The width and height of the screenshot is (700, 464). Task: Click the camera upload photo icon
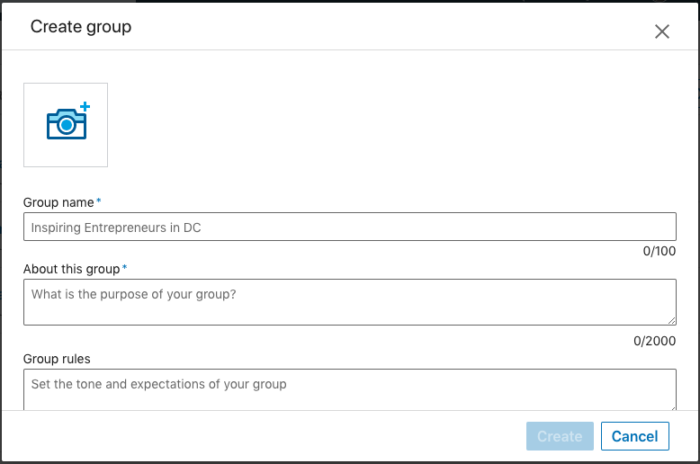pos(65,123)
